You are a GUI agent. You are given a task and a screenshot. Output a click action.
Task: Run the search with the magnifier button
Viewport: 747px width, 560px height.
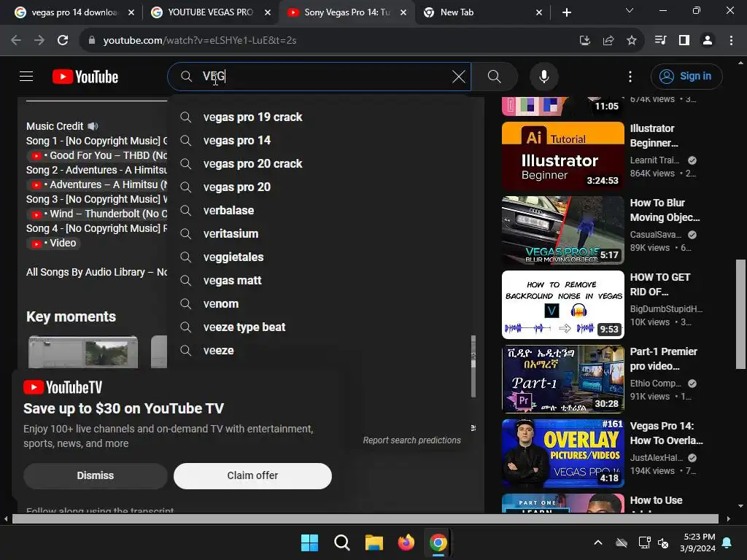pos(495,77)
